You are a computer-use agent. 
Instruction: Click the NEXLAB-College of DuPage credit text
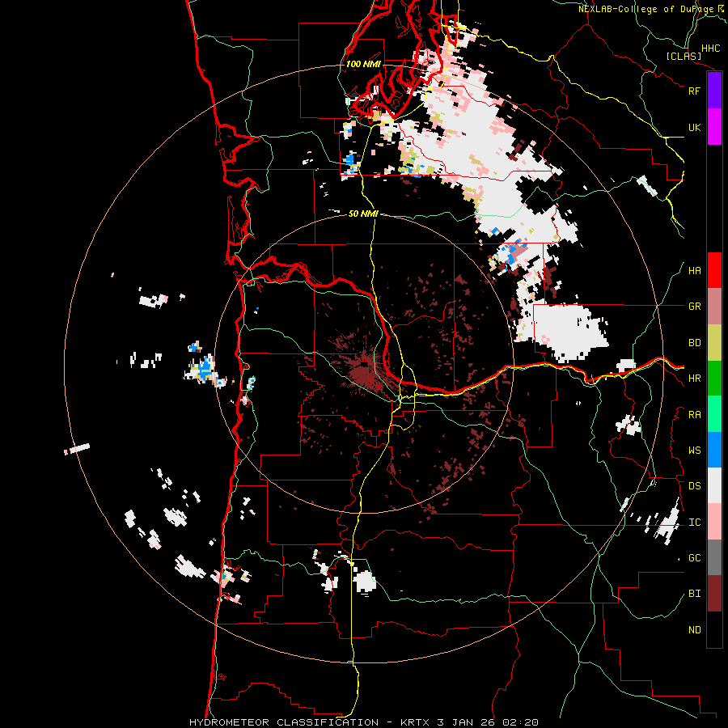click(x=645, y=9)
